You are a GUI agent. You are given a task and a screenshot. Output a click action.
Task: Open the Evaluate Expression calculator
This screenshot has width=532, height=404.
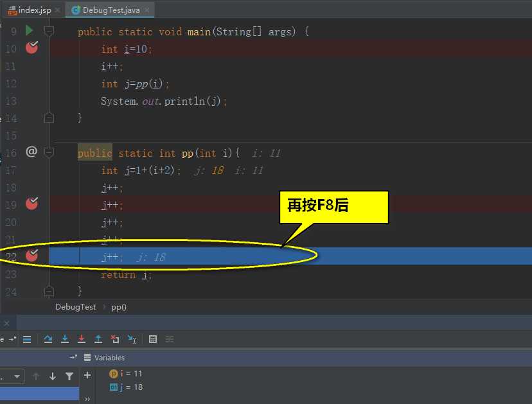tap(153, 339)
